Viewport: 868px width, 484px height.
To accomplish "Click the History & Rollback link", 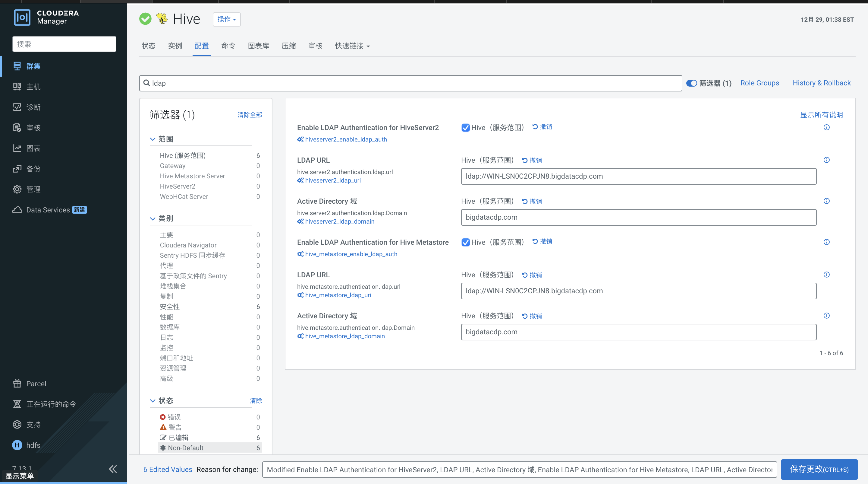I will pos(822,83).
